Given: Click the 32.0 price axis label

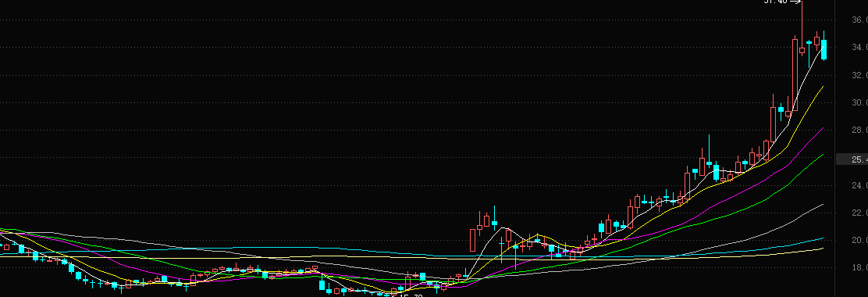Looking at the screenshot, I should [x=859, y=75].
